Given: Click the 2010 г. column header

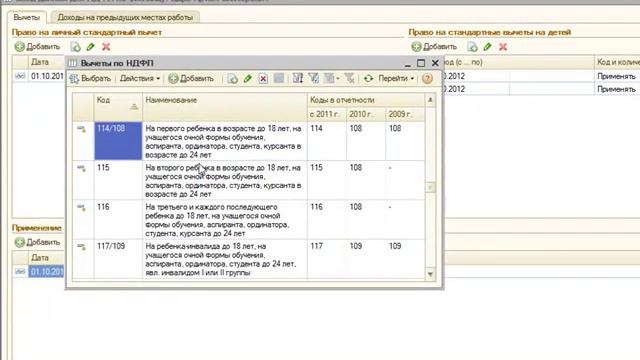Looking at the screenshot, I should pos(366,114).
